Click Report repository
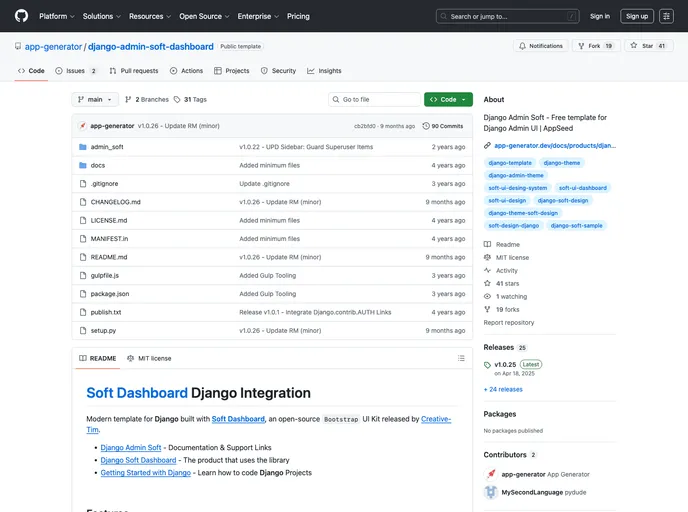This screenshot has height=512, width=688. (509, 322)
